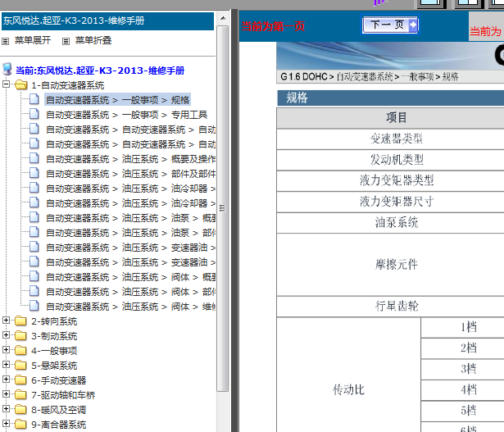Open 油压系统 > 部件及部件 page
Screen dimensions: 504x432
point(130,174)
